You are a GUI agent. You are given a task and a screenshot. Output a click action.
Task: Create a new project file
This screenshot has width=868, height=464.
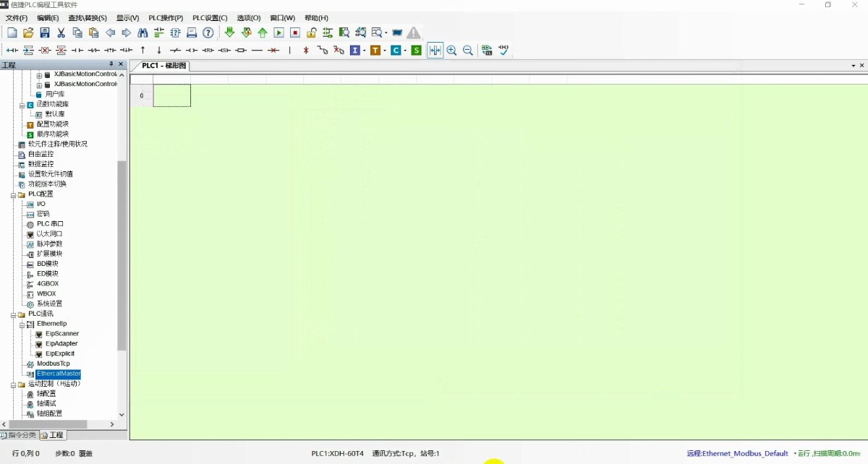point(12,33)
